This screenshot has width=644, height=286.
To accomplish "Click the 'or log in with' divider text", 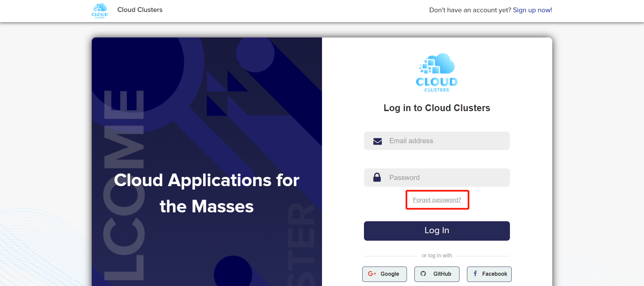I will click(x=437, y=256).
